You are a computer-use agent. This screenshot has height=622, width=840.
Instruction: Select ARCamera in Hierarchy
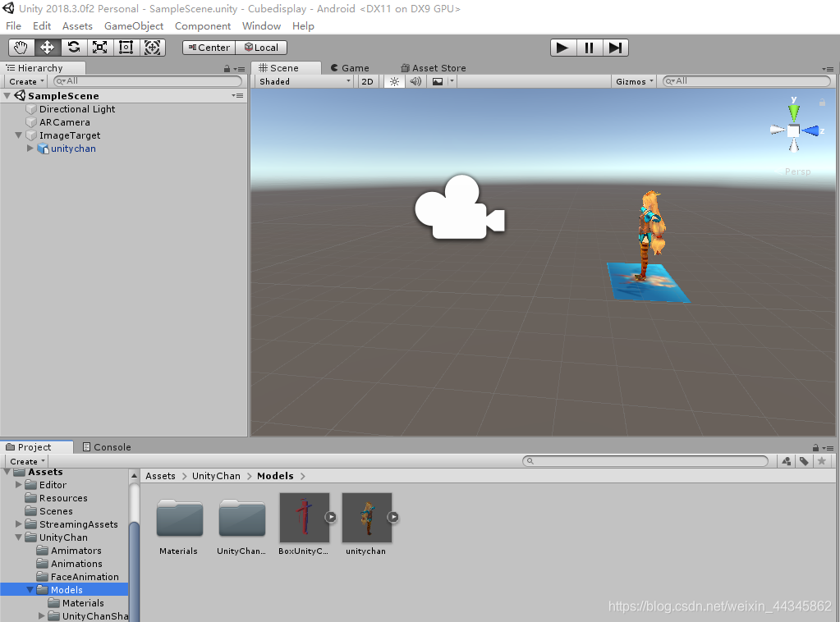coord(65,122)
